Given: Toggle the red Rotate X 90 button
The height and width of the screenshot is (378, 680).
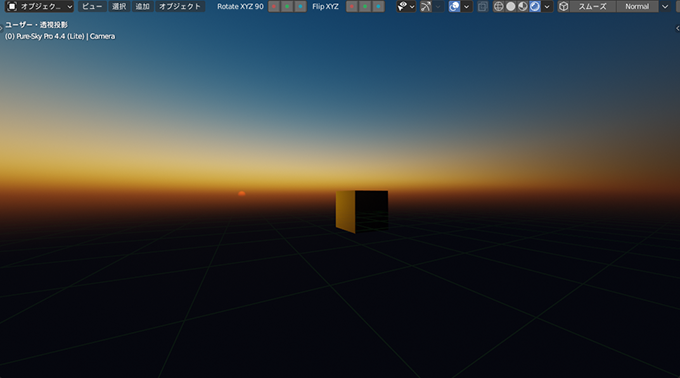Looking at the screenshot, I should click(274, 7).
